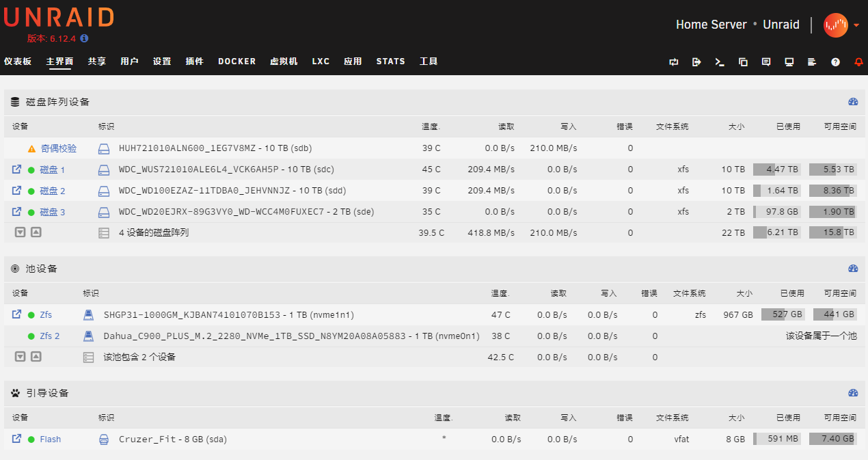Screen dimensions: 868x460
Task: Open the account avatar dropdown arrow
Action: (857, 25)
